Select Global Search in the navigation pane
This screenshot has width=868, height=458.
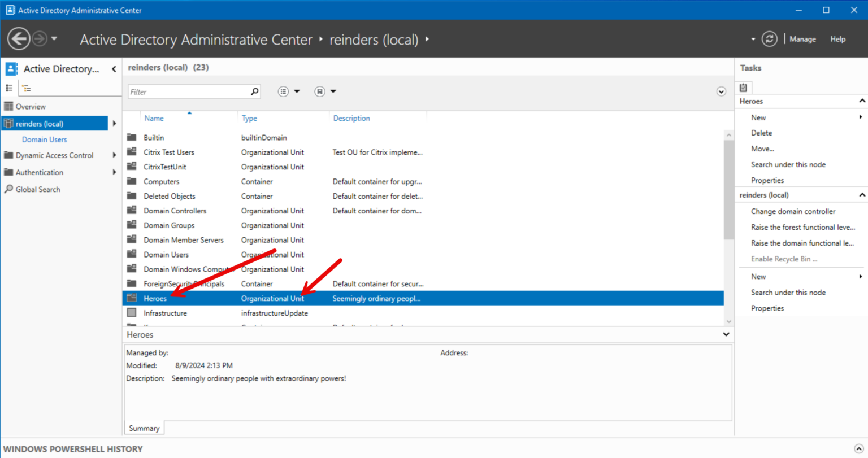pos(37,189)
